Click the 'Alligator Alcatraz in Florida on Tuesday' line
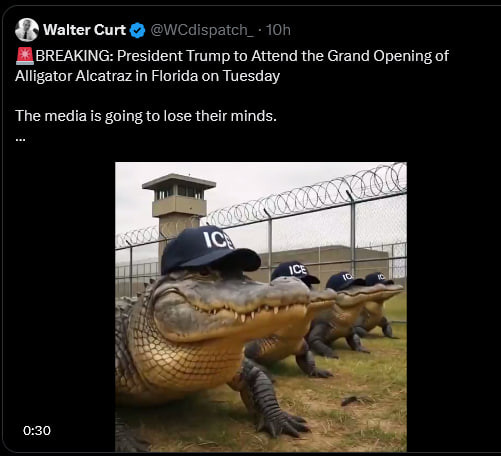This screenshot has width=501, height=456. [147, 76]
